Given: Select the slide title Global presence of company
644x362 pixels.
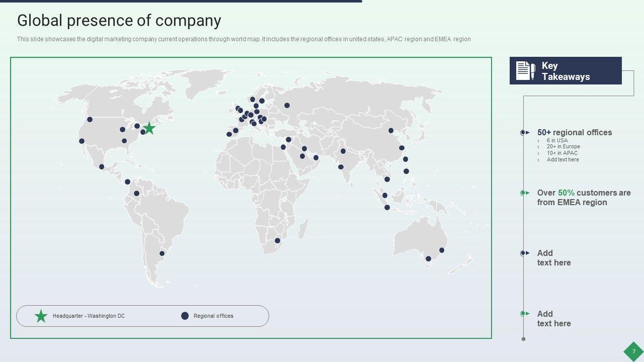Looking at the screenshot, I should [x=119, y=21].
